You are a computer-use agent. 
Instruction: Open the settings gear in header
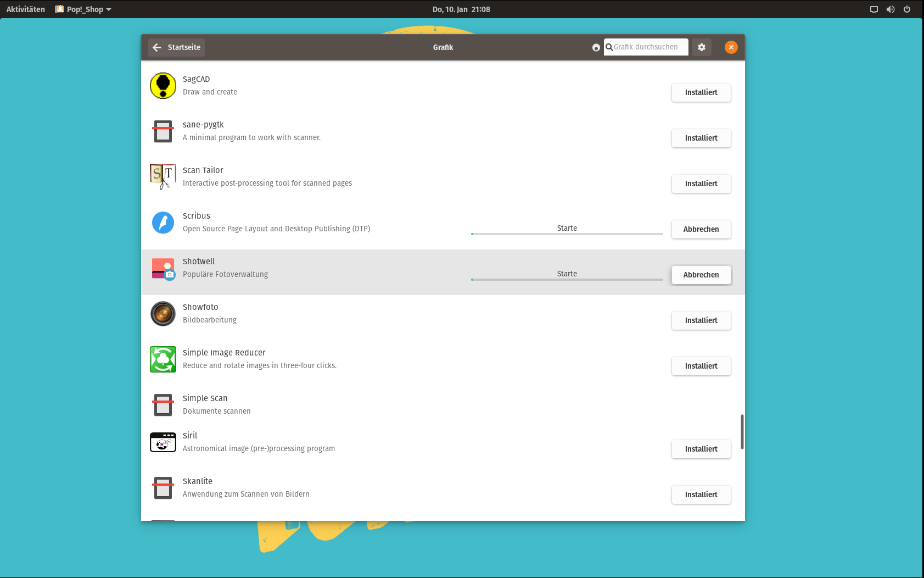point(702,47)
